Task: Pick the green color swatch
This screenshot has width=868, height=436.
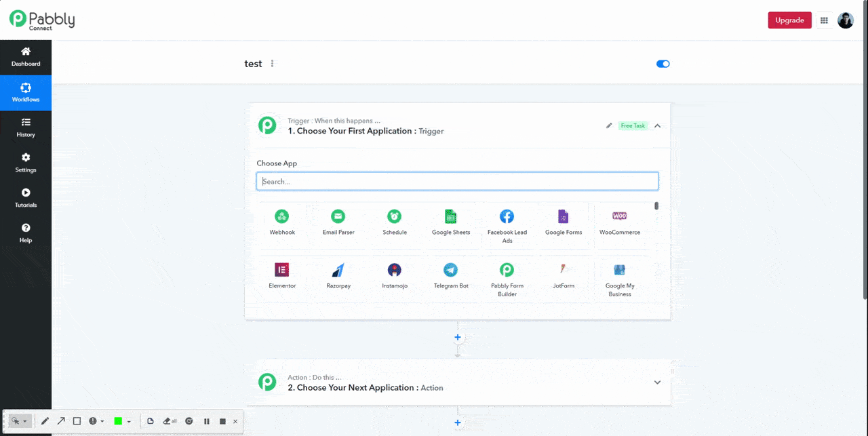Action: (x=118, y=421)
